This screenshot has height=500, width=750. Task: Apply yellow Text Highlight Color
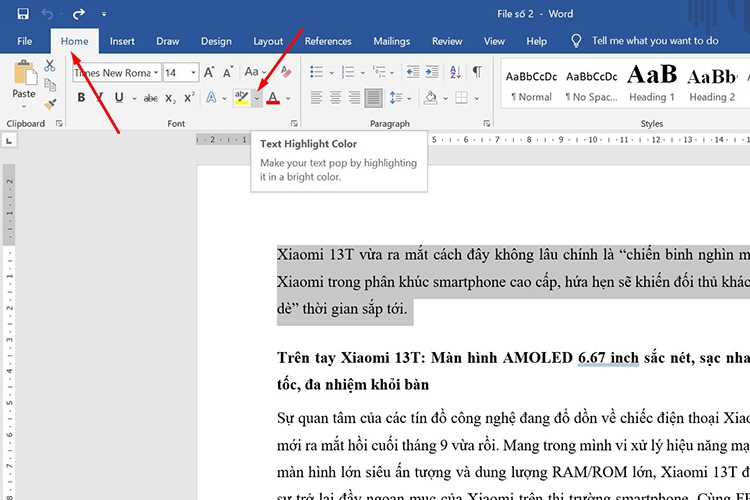pyautogui.click(x=242, y=98)
